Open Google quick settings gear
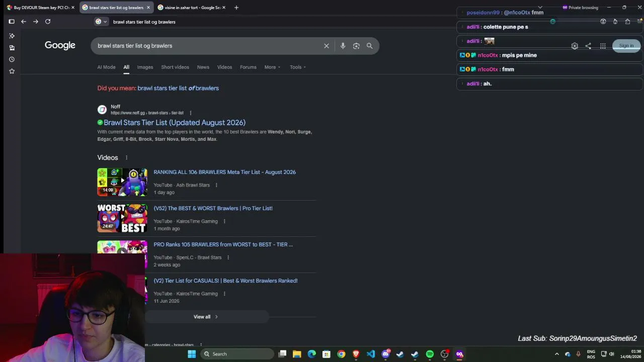The width and height of the screenshot is (644, 362). (575, 46)
